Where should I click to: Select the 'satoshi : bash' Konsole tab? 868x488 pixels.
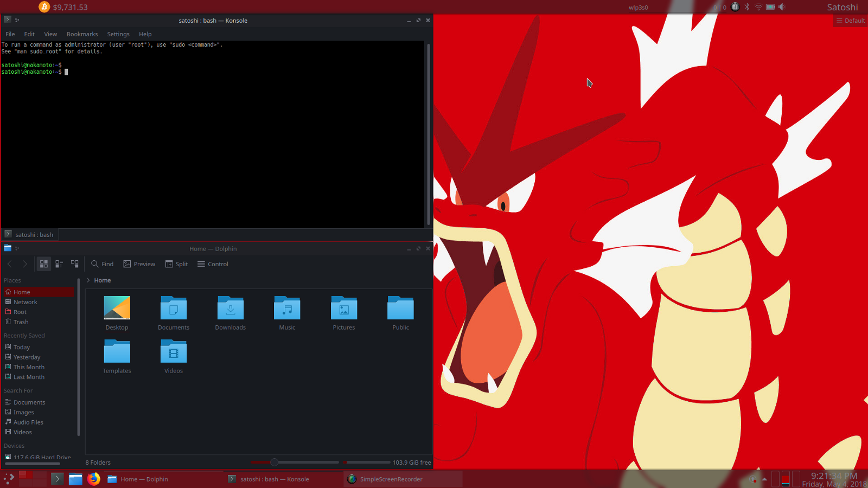coord(30,235)
